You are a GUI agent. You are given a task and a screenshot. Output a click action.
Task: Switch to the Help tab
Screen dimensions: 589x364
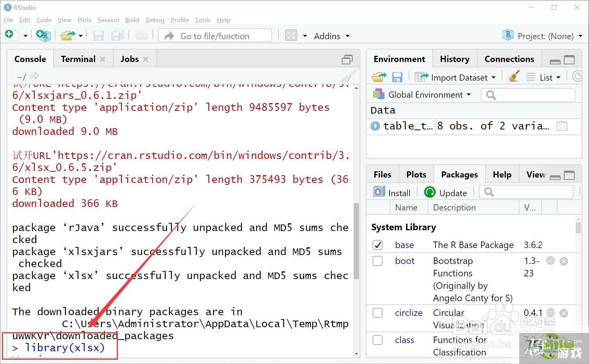click(502, 174)
